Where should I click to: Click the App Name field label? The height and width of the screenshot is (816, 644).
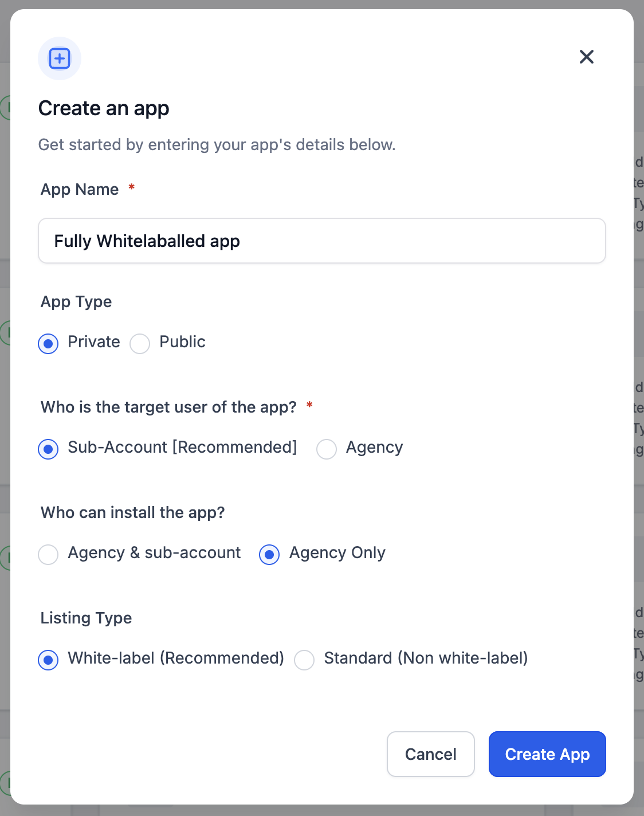coord(80,190)
